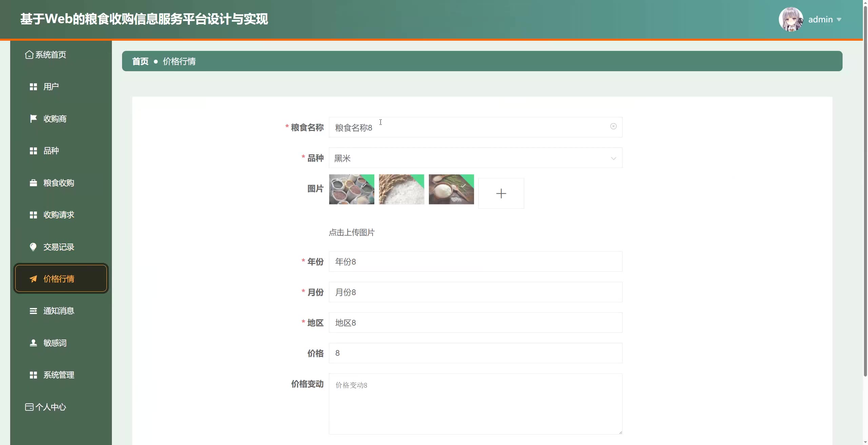Click the home icon beside 系统首页
Image resolution: width=868 pixels, height=445 pixels.
(x=29, y=55)
